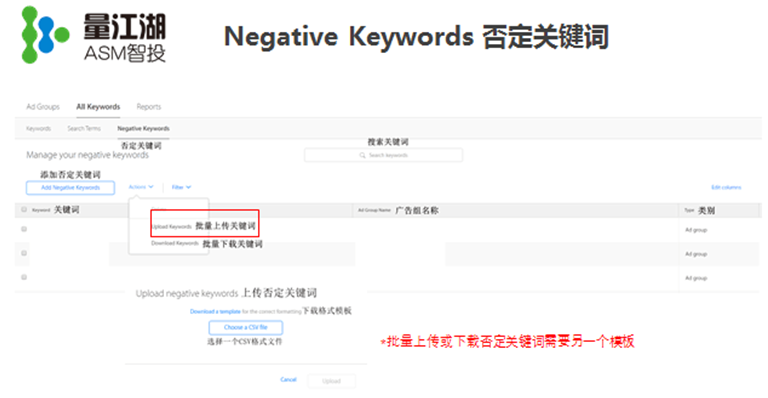Tick the third row checkbox
This screenshot has width=768, height=398.
(x=24, y=277)
